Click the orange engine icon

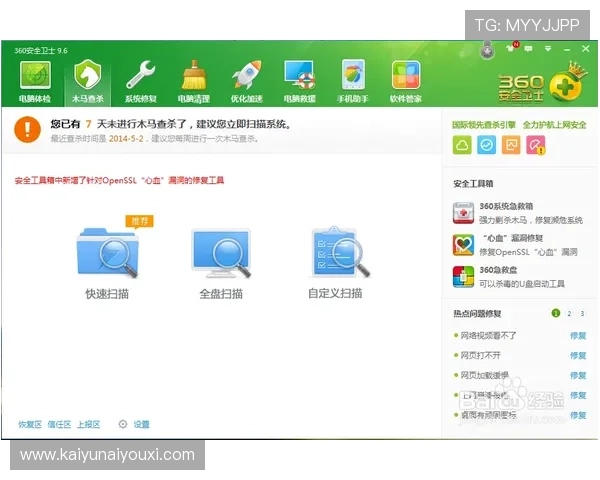(511, 145)
